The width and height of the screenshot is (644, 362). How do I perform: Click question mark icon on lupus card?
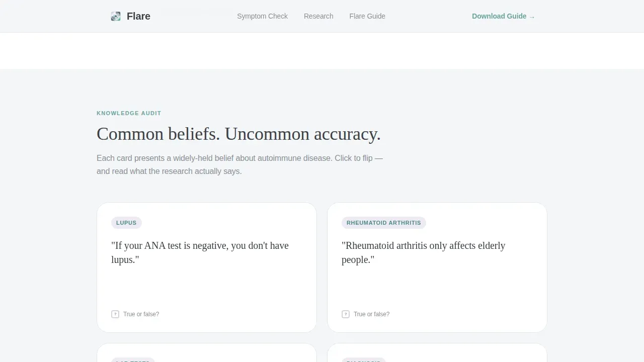(x=115, y=314)
